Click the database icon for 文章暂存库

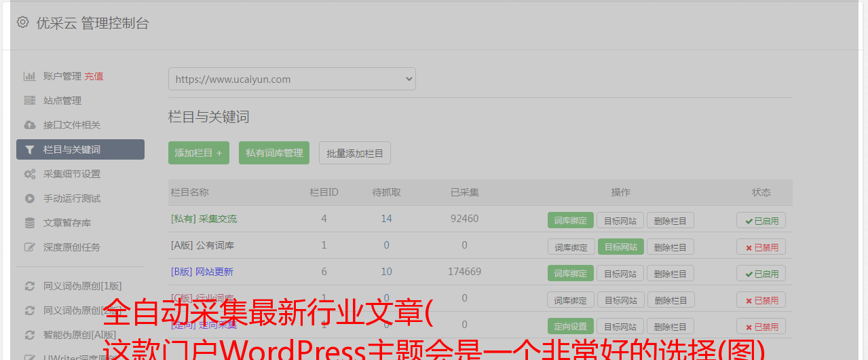point(29,223)
